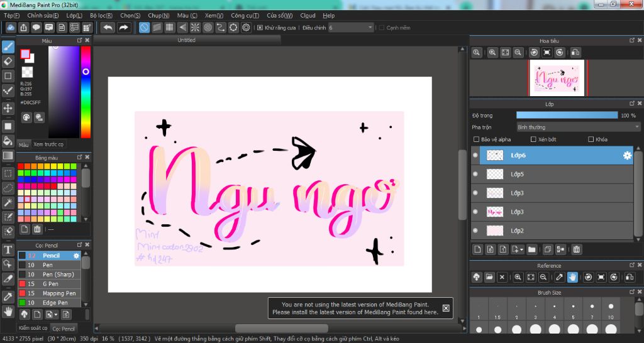Duplicate the current layer
Viewport: 644px width, 343px height.
tap(548, 249)
